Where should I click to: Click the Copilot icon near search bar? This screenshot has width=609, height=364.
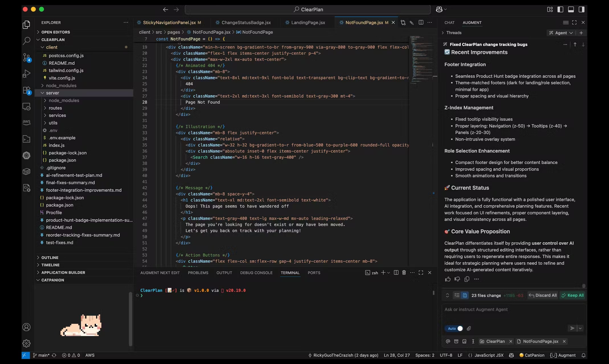(x=439, y=9)
